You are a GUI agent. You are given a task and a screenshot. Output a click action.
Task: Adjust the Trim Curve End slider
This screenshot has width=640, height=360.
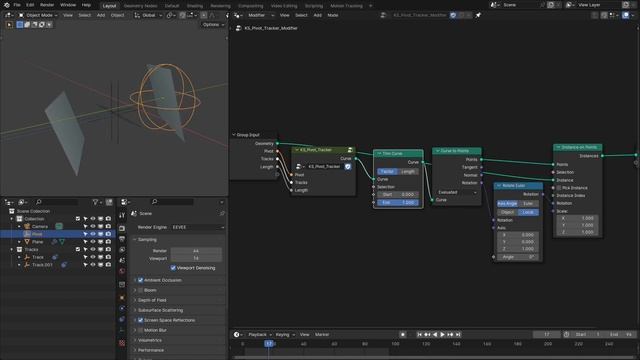398,202
